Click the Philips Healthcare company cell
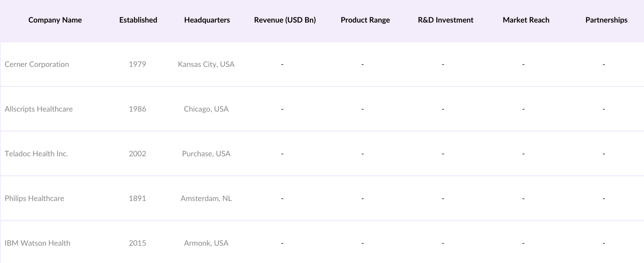Screen dimensions: 644x263 34,199
